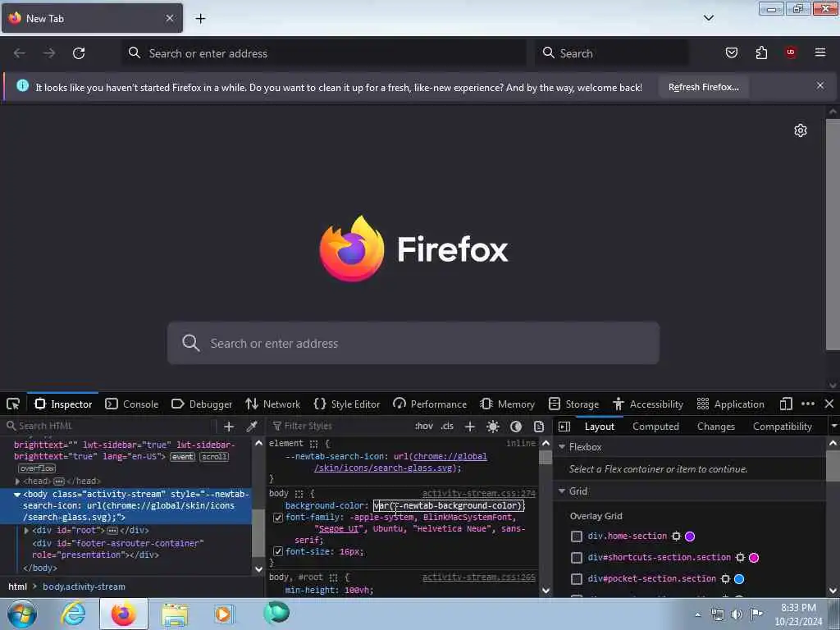Click the event badge on html element
The width and height of the screenshot is (840, 630).
click(x=183, y=457)
